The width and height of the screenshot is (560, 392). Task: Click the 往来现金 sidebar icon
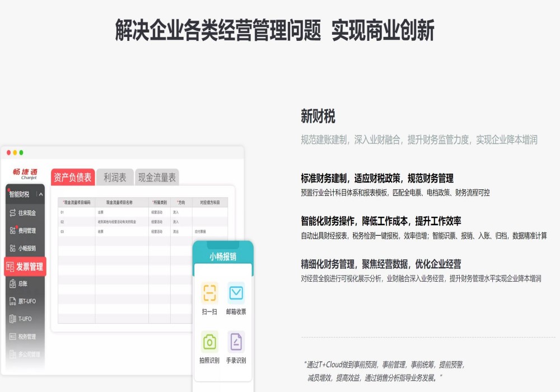click(13, 213)
